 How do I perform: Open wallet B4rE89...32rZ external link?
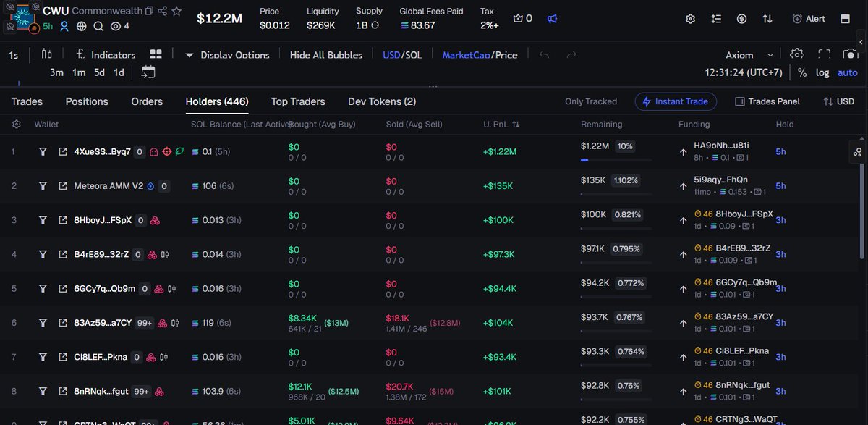(x=63, y=254)
